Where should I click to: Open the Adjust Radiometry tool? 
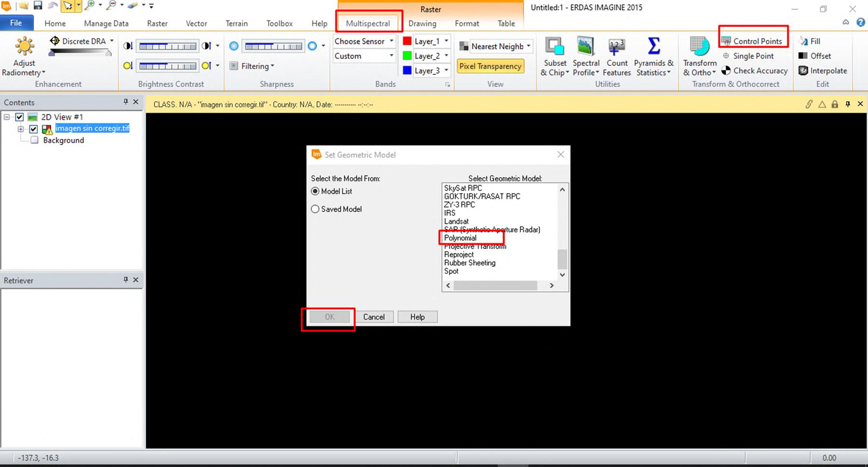[x=24, y=57]
